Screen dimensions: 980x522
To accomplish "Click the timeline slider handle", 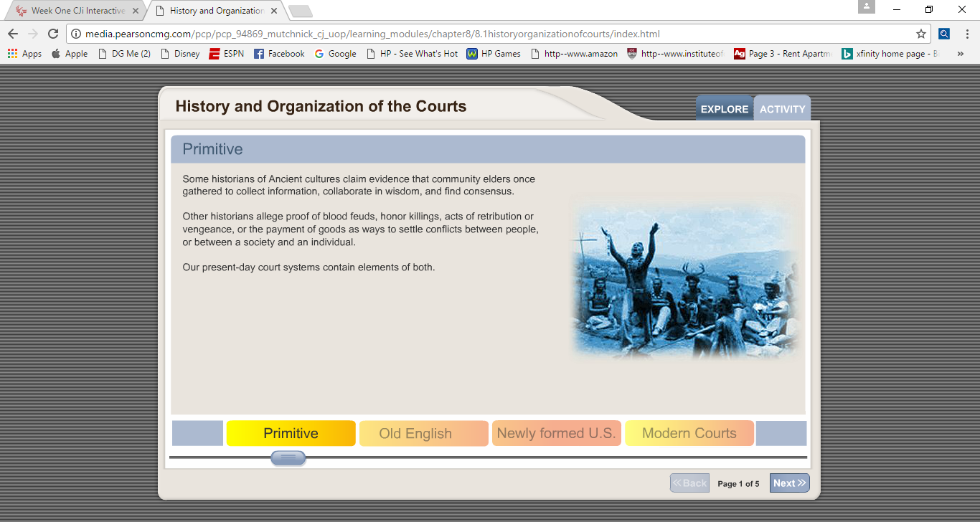I will pos(288,457).
